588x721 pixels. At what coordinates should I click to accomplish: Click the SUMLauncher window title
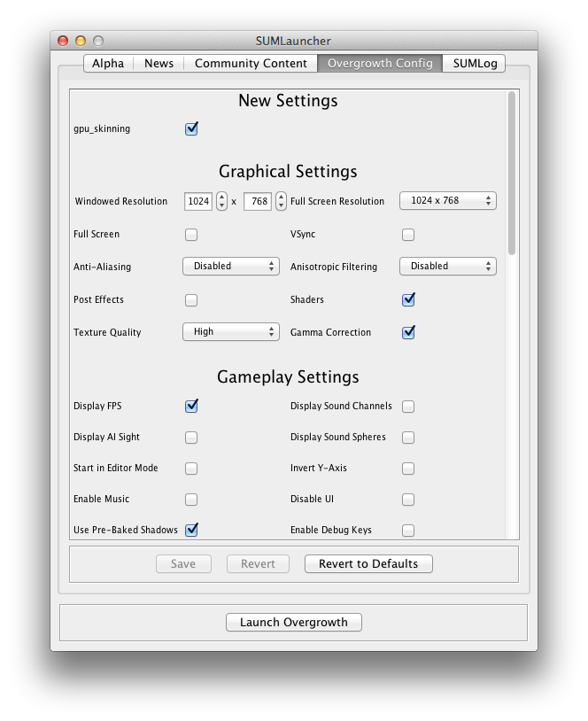click(x=293, y=41)
